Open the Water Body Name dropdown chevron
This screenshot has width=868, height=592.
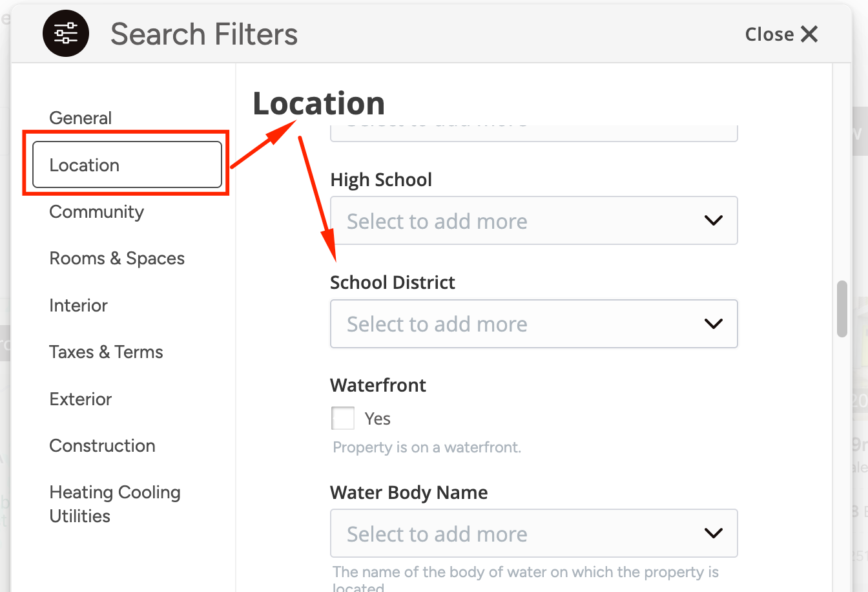(x=713, y=533)
